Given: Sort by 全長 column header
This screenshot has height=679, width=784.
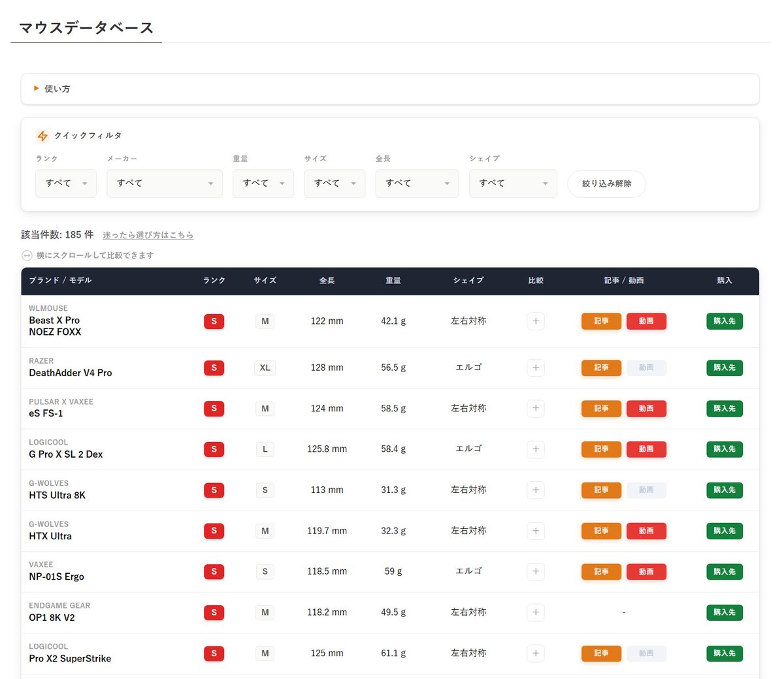Looking at the screenshot, I should (x=327, y=281).
